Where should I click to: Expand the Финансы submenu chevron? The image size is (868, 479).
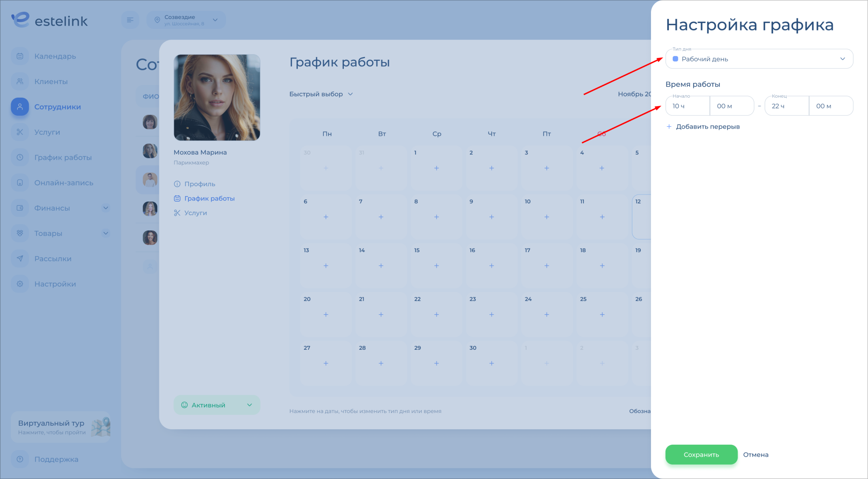tap(106, 208)
